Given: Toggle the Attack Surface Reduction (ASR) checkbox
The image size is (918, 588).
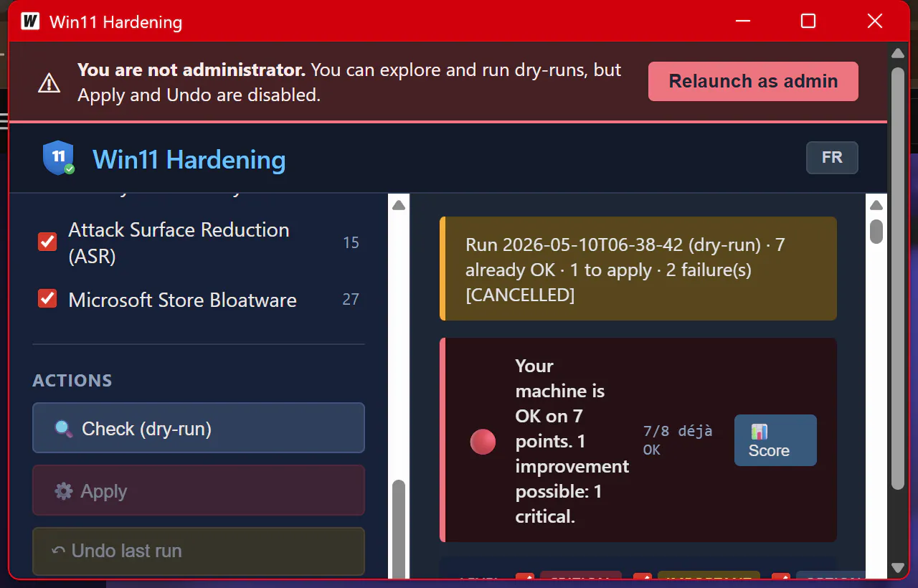Looking at the screenshot, I should 47,242.
